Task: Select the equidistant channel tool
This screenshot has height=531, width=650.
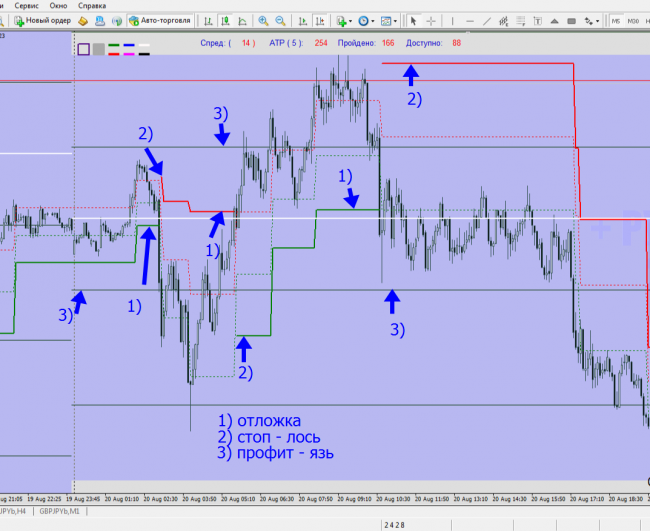Action: 504,21
